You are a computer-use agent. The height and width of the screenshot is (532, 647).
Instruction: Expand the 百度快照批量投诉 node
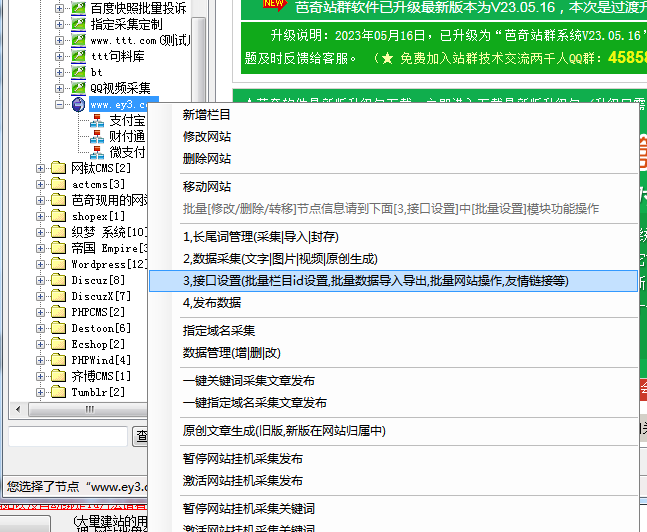[59, 8]
